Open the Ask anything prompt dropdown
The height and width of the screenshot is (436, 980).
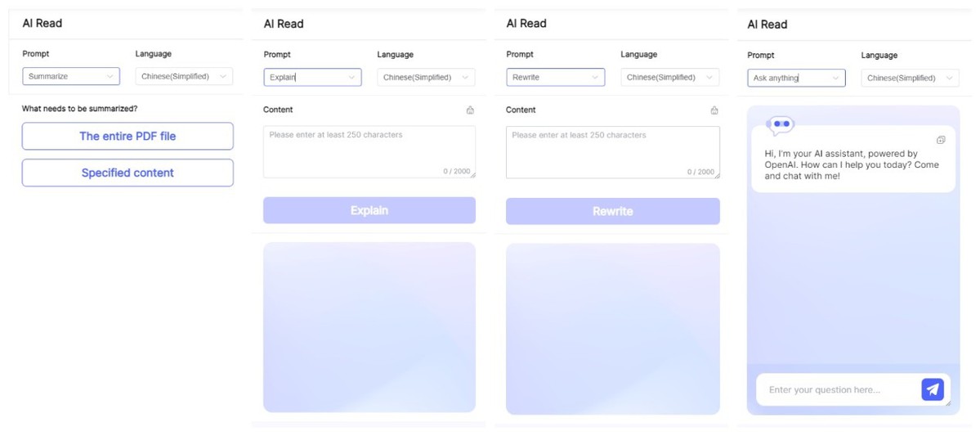click(x=796, y=79)
